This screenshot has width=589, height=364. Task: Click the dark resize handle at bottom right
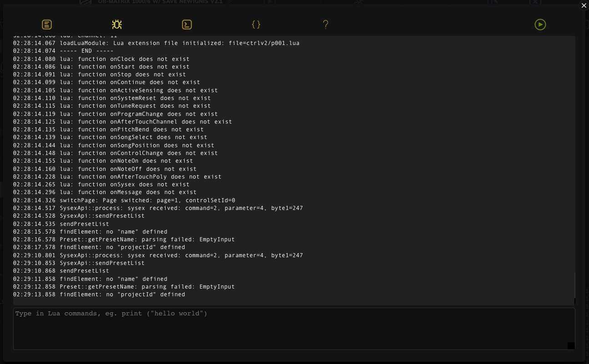[571, 346]
